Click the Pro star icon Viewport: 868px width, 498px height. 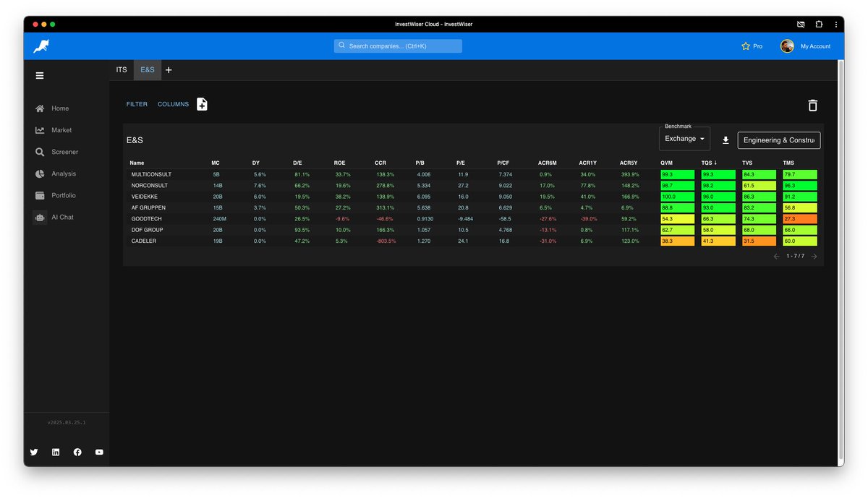click(746, 46)
